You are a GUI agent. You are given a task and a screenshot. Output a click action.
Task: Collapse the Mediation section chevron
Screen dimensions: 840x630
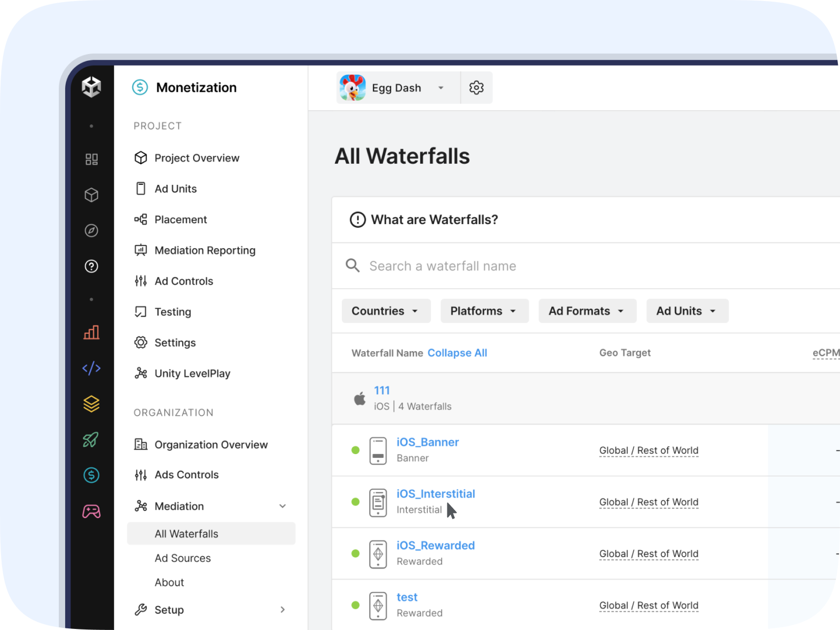point(282,506)
